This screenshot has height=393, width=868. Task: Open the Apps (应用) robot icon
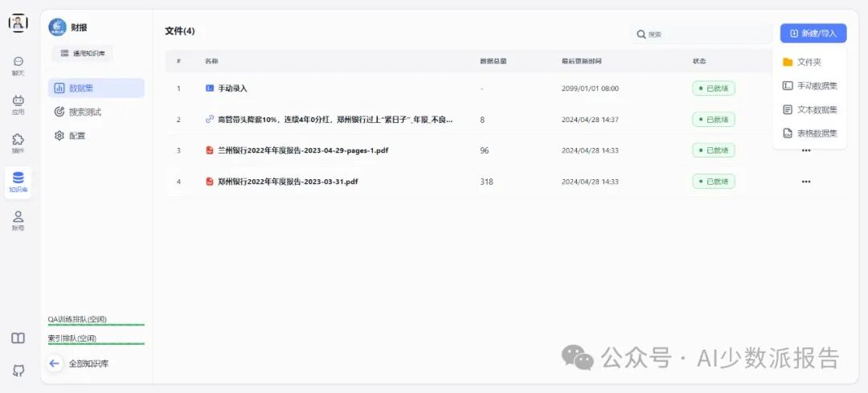(x=18, y=104)
